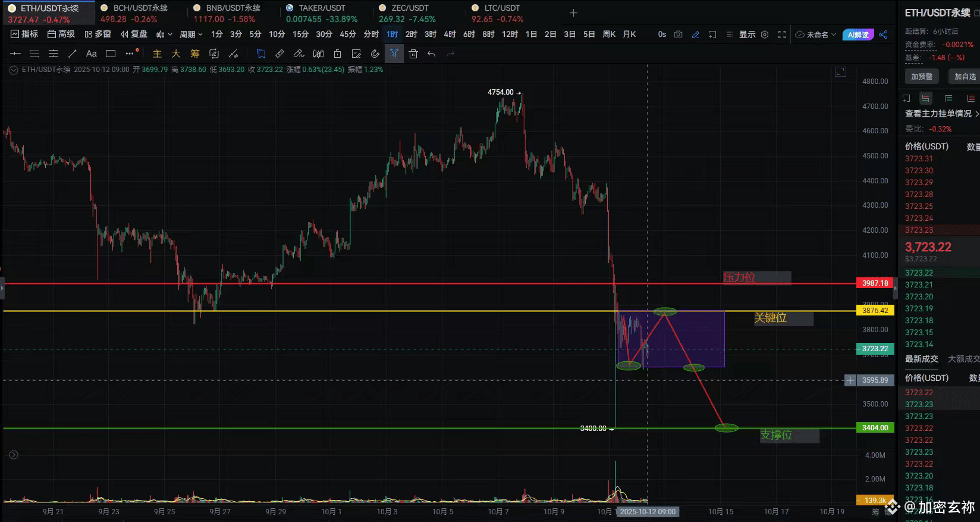
Task: Click the red 3987.18 price line label
Action: 875,283
